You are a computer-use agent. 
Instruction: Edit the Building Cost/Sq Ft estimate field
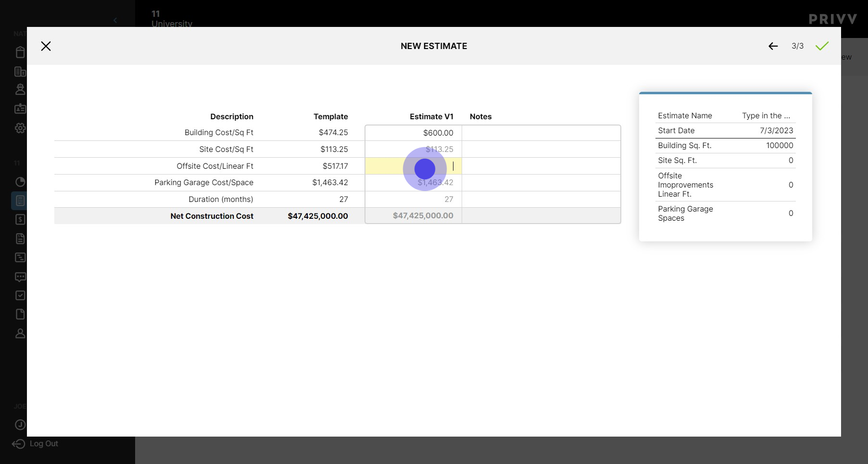coord(413,133)
